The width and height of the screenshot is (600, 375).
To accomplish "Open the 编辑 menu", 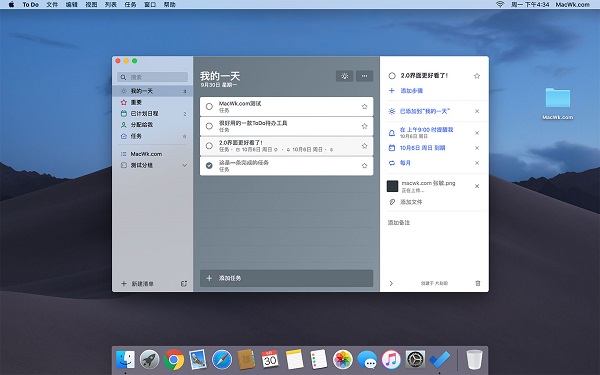I will coord(72,5).
